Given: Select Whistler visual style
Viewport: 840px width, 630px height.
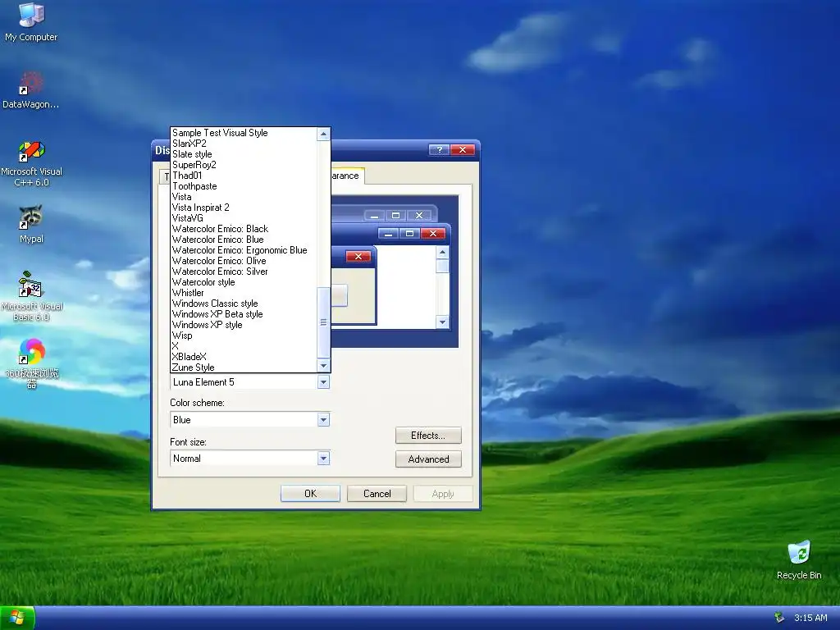Looking at the screenshot, I should [244, 293].
